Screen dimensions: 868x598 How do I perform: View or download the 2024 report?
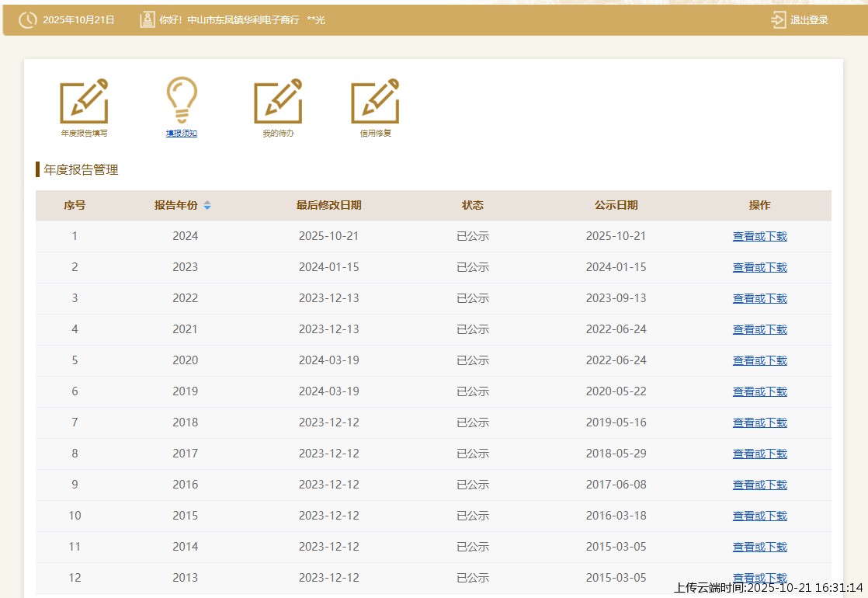[x=759, y=236]
